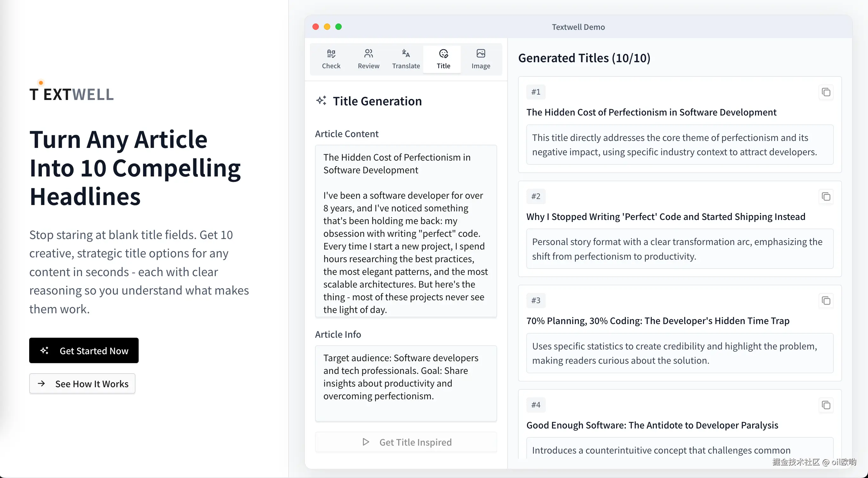Focus the Article Info text field
Image resolution: width=868 pixels, height=478 pixels.
(406, 383)
